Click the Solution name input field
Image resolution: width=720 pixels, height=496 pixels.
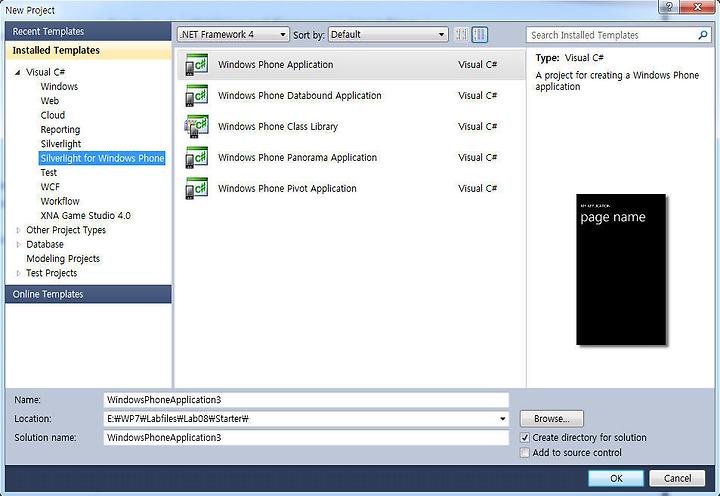pos(306,438)
